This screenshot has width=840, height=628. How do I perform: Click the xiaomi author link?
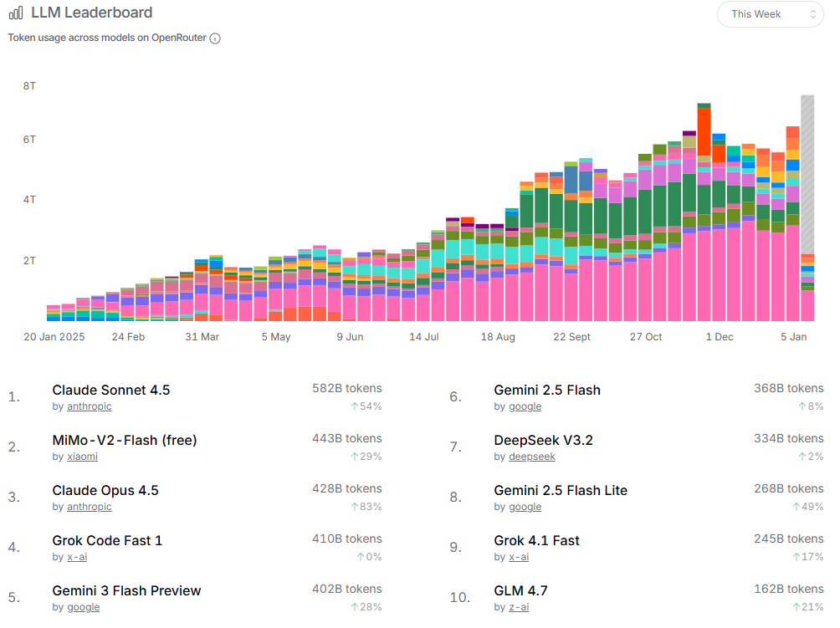(82, 457)
